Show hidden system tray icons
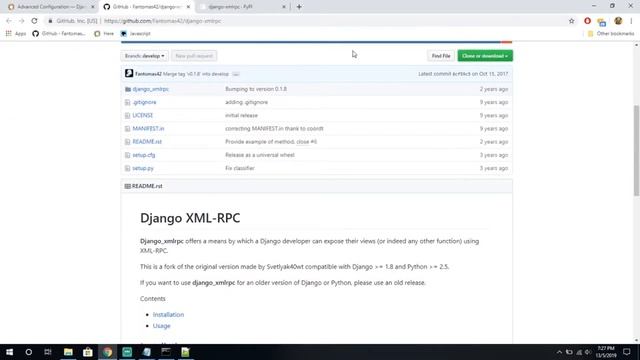Screen dimensions: 640x360 point(559,352)
